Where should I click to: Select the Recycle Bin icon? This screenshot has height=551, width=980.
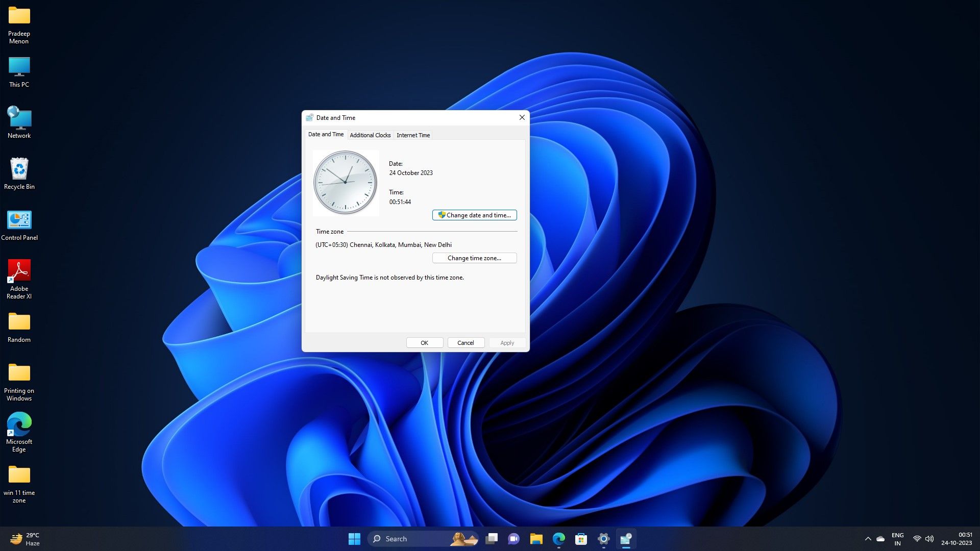pos(19,173)
